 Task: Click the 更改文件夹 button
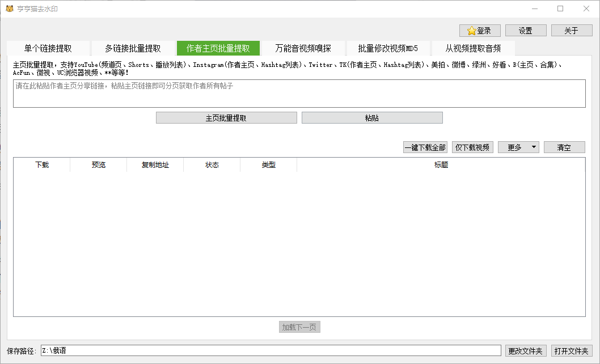526,350
